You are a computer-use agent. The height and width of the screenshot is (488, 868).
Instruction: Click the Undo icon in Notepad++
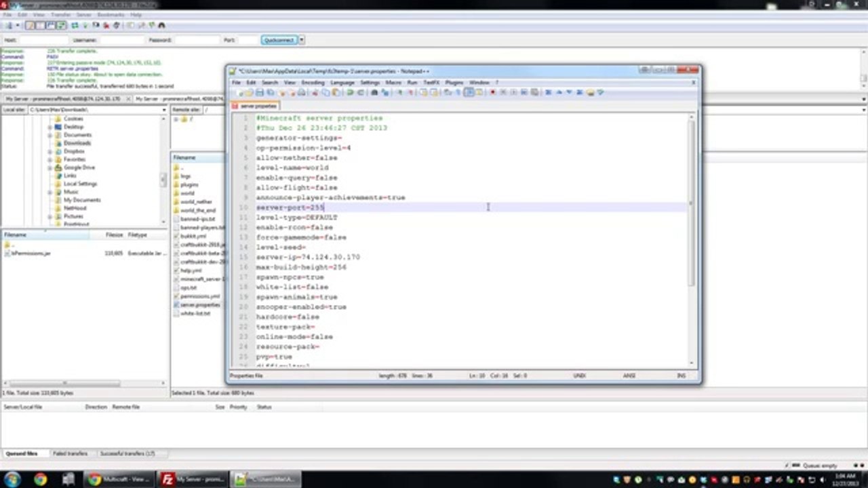tap(349, 92)
